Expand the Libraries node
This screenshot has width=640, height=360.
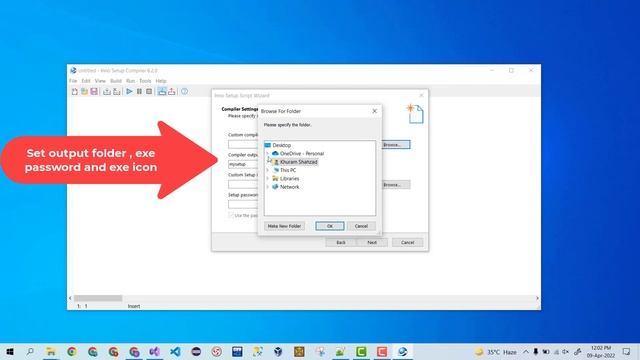pos(268,179)
